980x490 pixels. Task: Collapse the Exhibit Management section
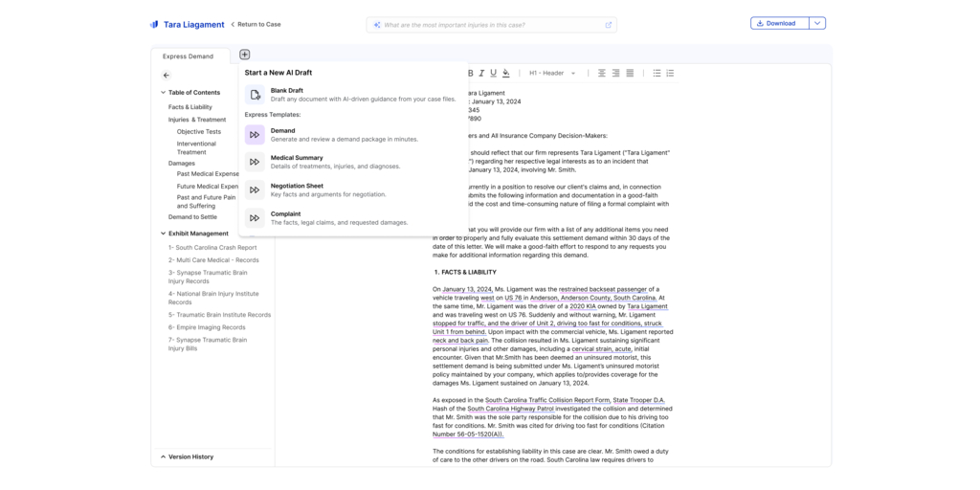[x=163, y=234]
